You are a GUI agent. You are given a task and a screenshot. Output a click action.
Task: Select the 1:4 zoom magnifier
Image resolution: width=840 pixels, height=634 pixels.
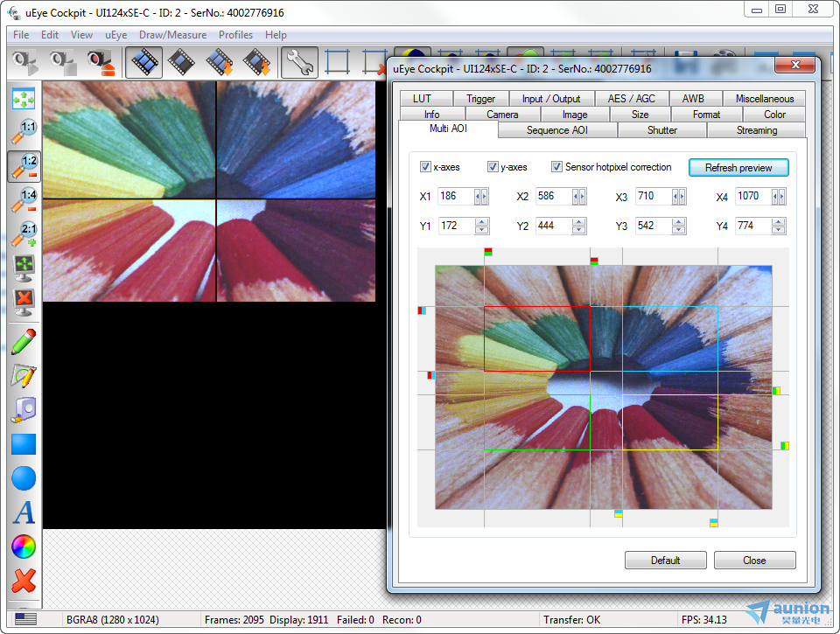coord(24,199)
